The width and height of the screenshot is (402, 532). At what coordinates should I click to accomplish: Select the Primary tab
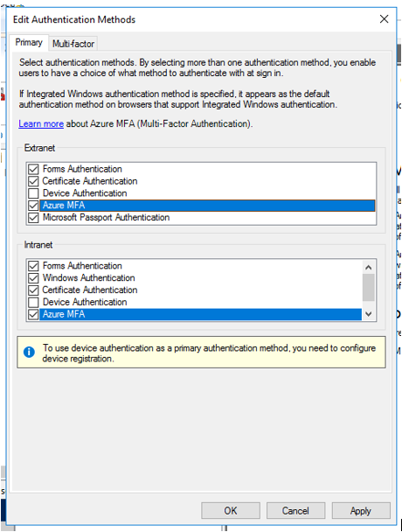click(x=29, y=42)
